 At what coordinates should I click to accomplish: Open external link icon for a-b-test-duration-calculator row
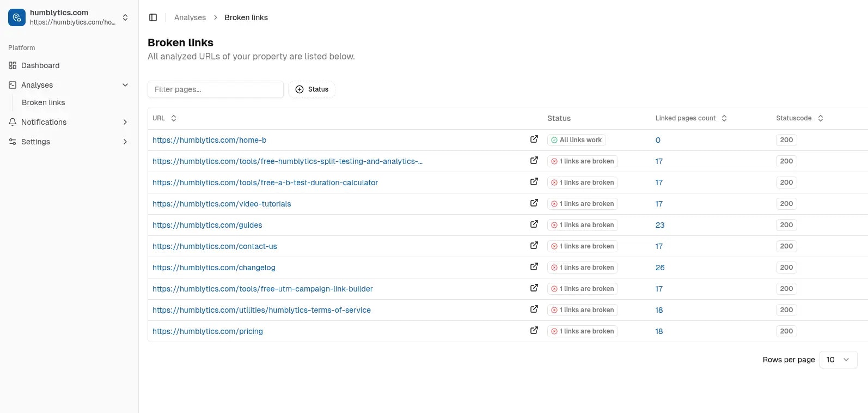coord(534,182)
